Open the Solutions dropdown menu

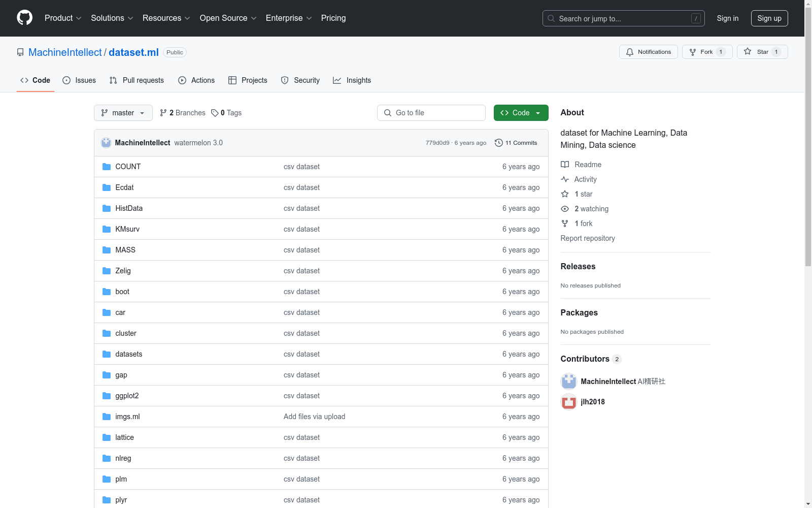click(112, 18)
